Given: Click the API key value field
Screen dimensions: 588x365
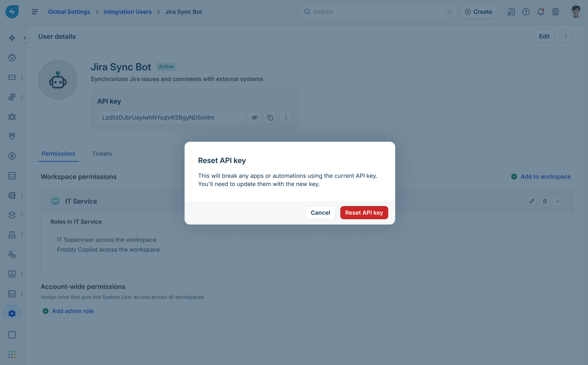Looking at the screenshot, I should point(171,118).
